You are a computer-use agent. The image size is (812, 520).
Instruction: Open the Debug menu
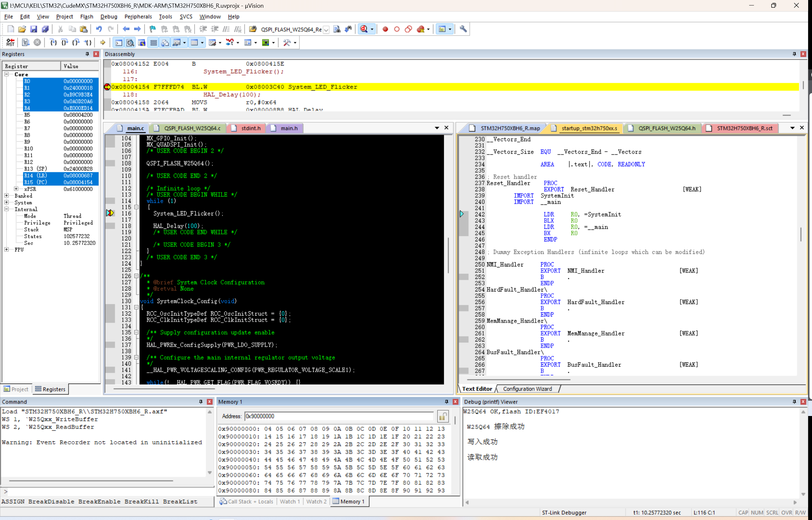click(109, 17)
